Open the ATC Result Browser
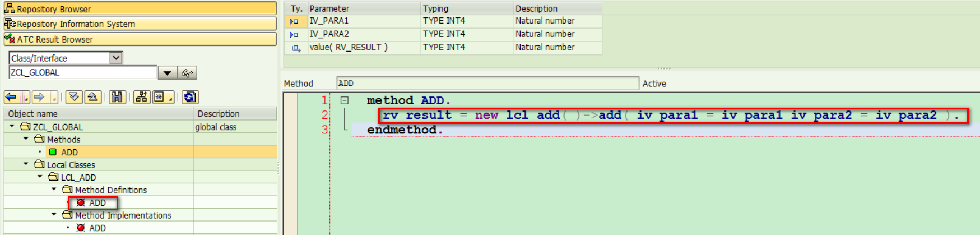The height and width of the screenshot is (235, 980). (140, 39)
